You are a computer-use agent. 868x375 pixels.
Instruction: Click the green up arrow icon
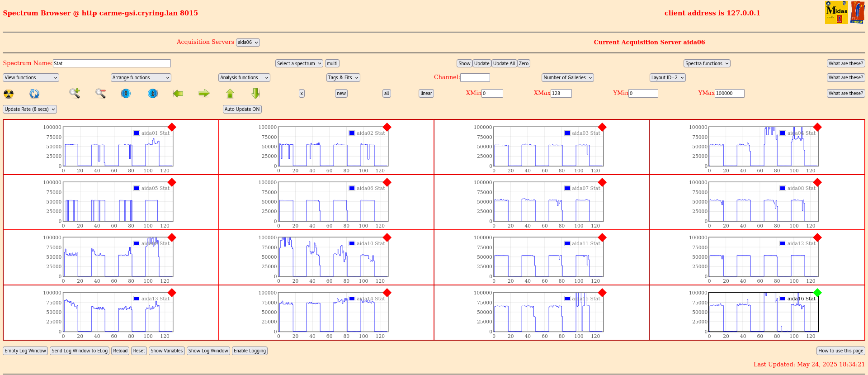(230, 94)
